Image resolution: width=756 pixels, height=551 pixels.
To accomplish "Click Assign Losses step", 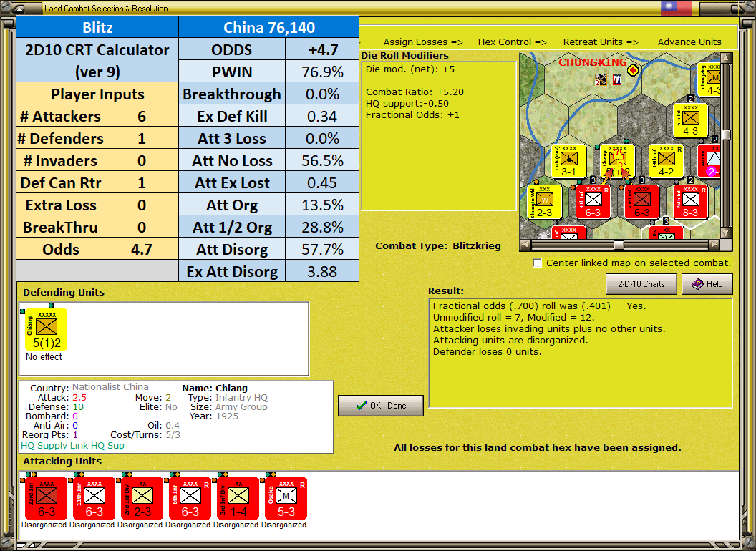I will pos(423,42).
